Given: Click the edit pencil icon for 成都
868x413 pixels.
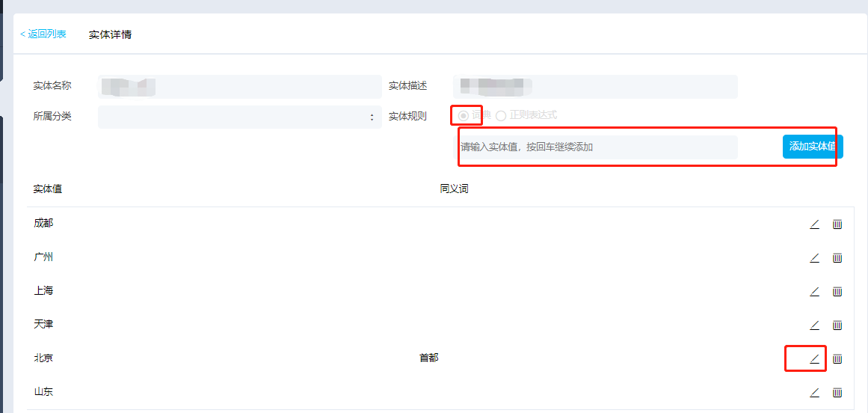Looking at the screenshot, I should (814, 224).
